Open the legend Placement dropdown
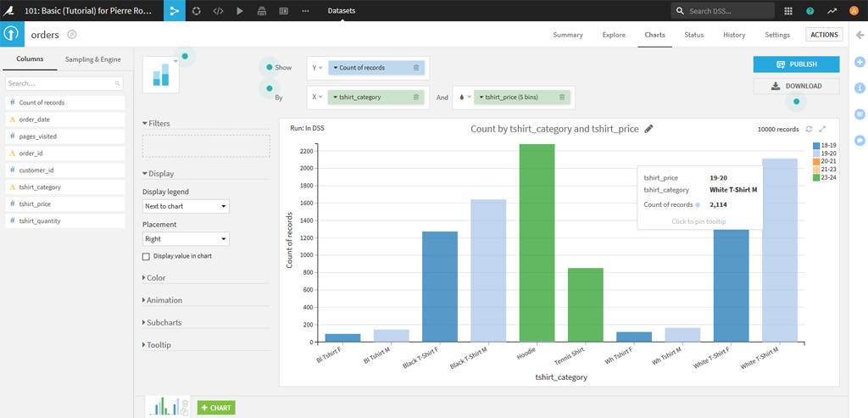 pyautogui.click(x=186, y=239)
